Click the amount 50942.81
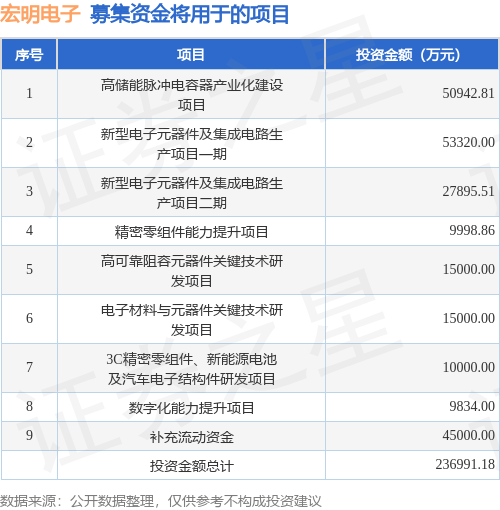The height and width of the screenshot is (510, 500). [468, 93]
